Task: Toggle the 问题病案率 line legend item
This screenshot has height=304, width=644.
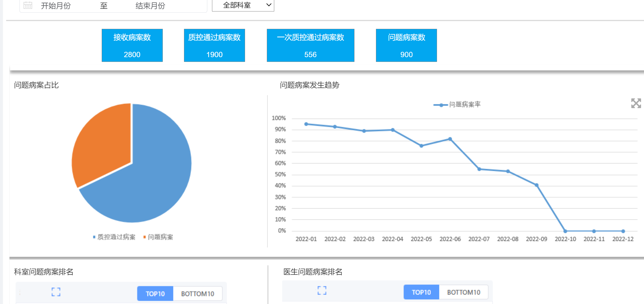Action: point(457,105)
